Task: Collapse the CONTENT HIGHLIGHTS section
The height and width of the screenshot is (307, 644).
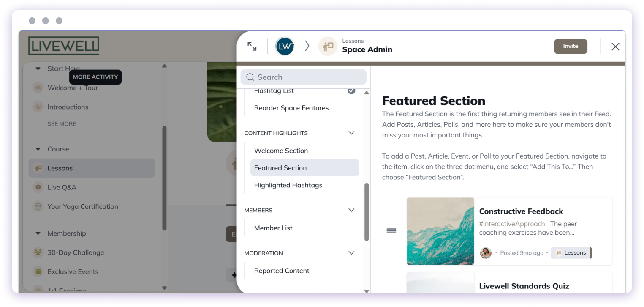Action: click(x=351, y=133)
